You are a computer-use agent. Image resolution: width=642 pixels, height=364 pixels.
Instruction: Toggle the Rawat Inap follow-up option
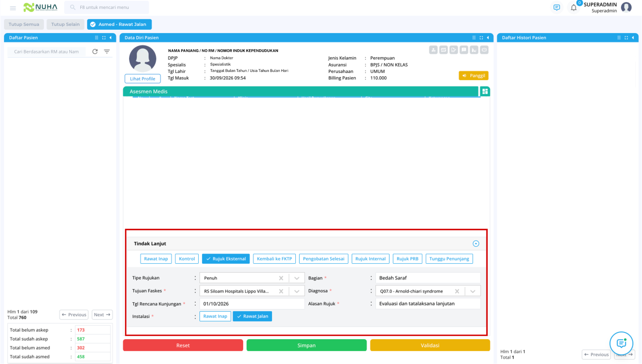tap(156, 259)
